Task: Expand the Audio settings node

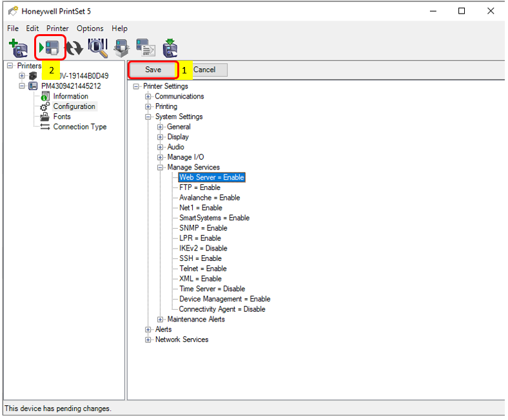Action: (160, 147)
